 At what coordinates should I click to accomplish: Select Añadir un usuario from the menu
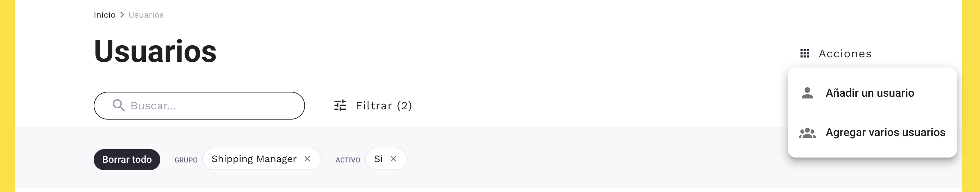[869, 93]
